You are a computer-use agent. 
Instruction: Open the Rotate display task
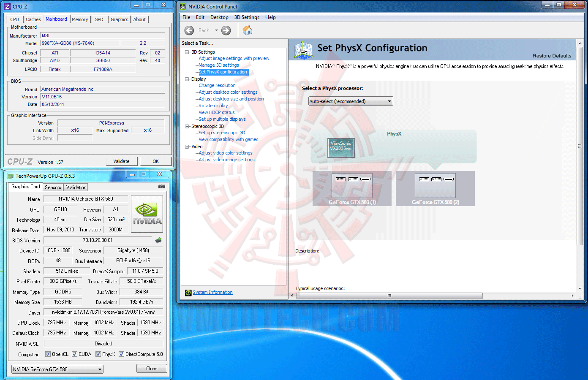(213, 106)
